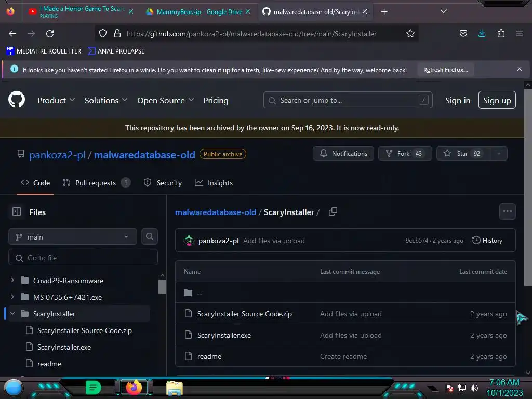The width and height of the screenshot is (532, 399).
Task: Open the Star lists dropdown arrow
Action: 498,154
